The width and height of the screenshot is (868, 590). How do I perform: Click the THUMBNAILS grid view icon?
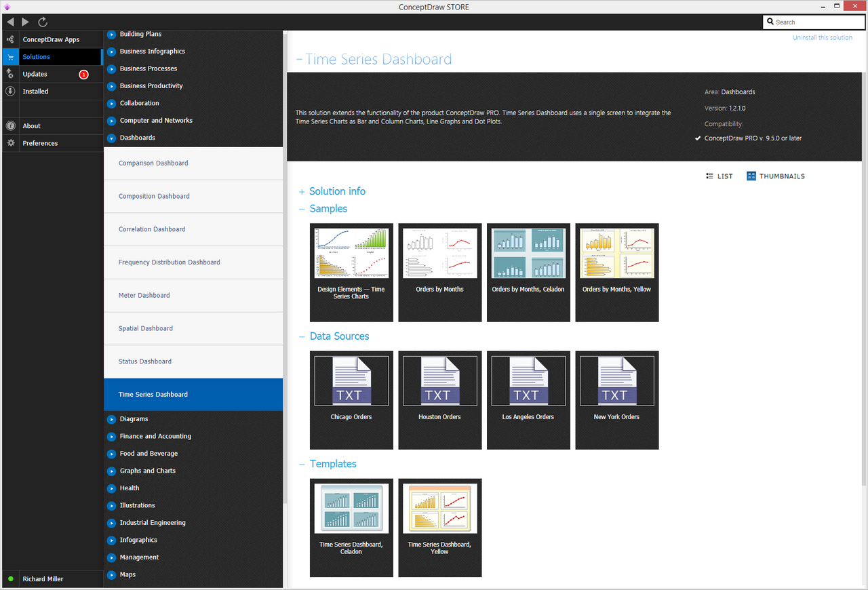[751, 176]
